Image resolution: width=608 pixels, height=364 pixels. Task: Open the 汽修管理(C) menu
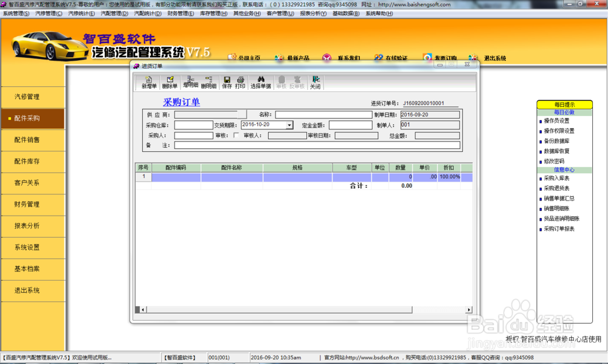[49, 13]
